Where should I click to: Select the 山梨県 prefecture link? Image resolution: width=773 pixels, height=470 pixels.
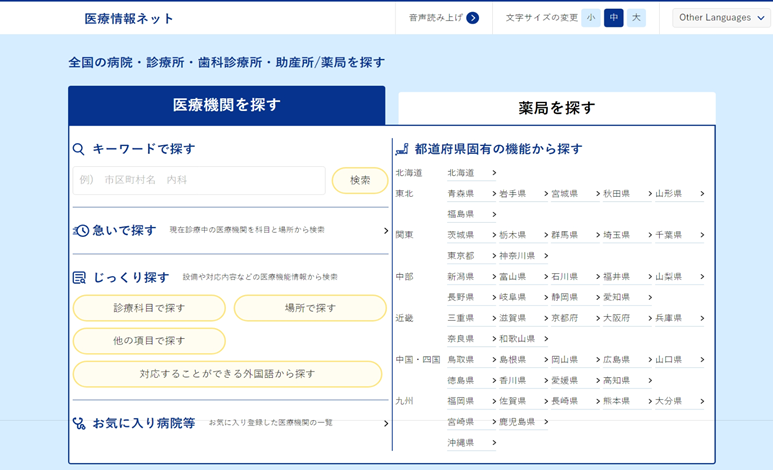point(679,277)
